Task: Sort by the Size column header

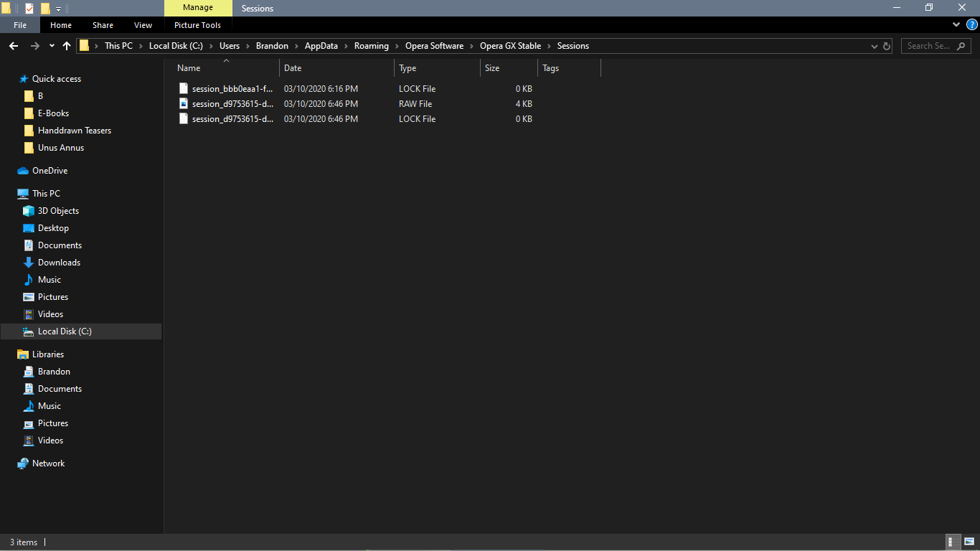Action: [x=509, y=68]
